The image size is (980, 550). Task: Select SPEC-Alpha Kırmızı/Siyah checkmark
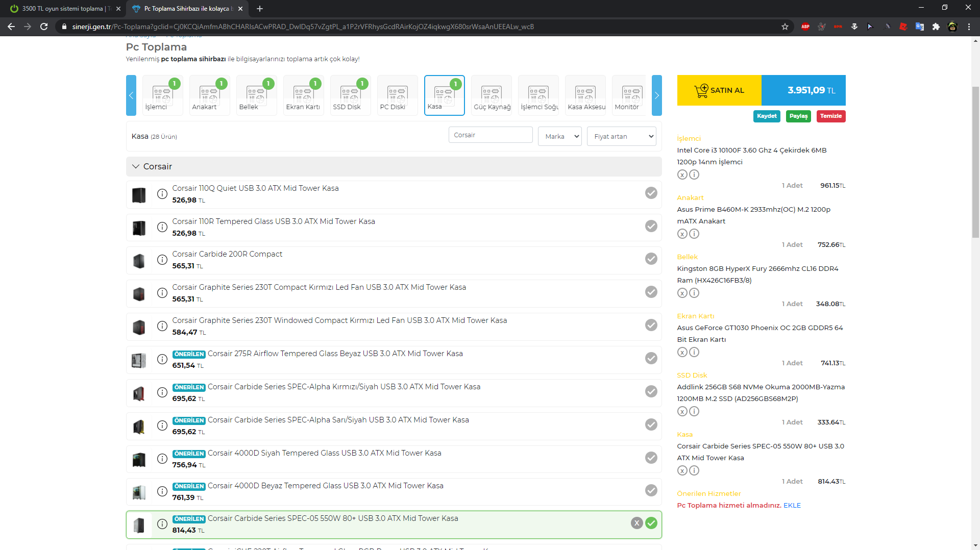tap(651, 391)
